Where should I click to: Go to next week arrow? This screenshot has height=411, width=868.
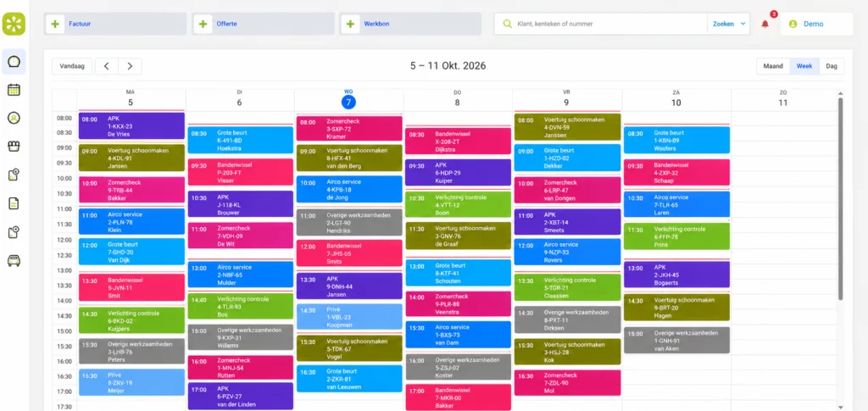130,66
